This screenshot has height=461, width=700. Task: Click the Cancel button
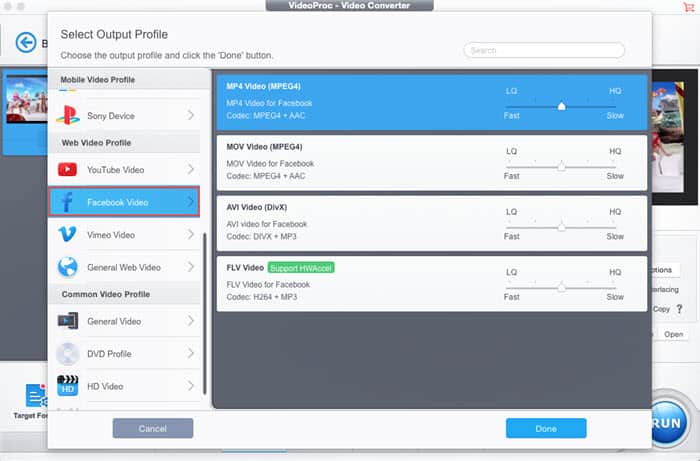tap(153, 428)
